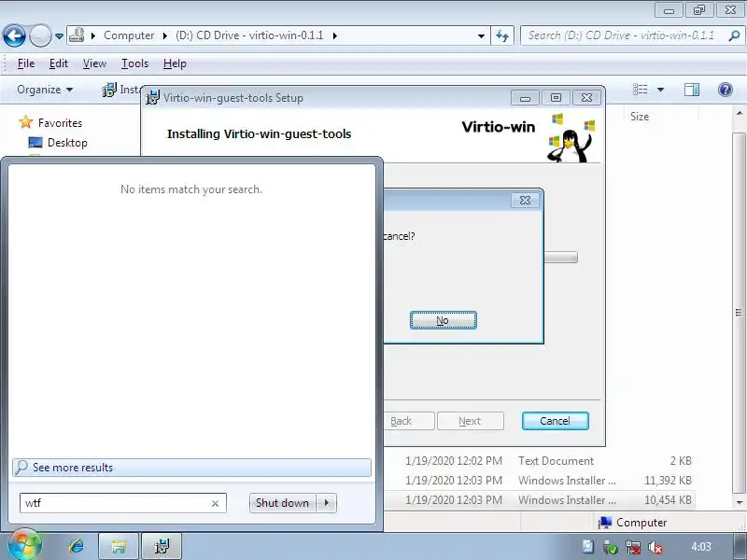Click the Shut down button
Viewport: 747px width, 560px height.
point(283,503)
